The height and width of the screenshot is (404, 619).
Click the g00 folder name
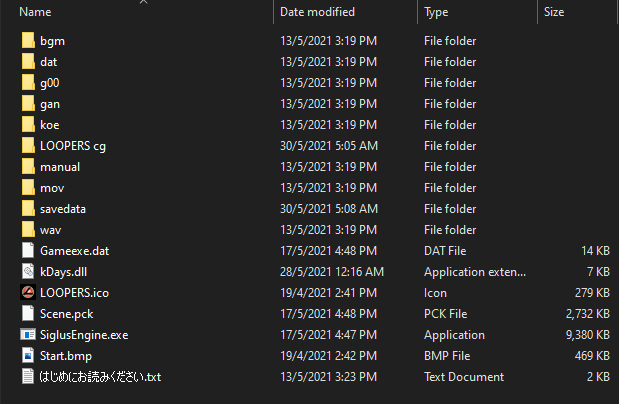[x=50, y=83]
